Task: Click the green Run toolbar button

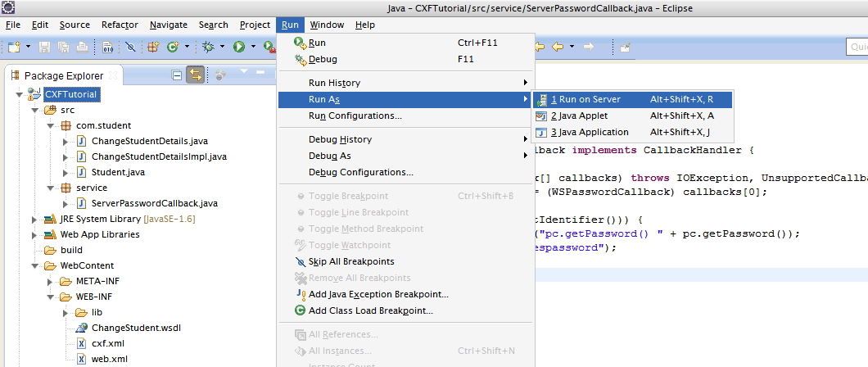Action: tap(239, 48)
